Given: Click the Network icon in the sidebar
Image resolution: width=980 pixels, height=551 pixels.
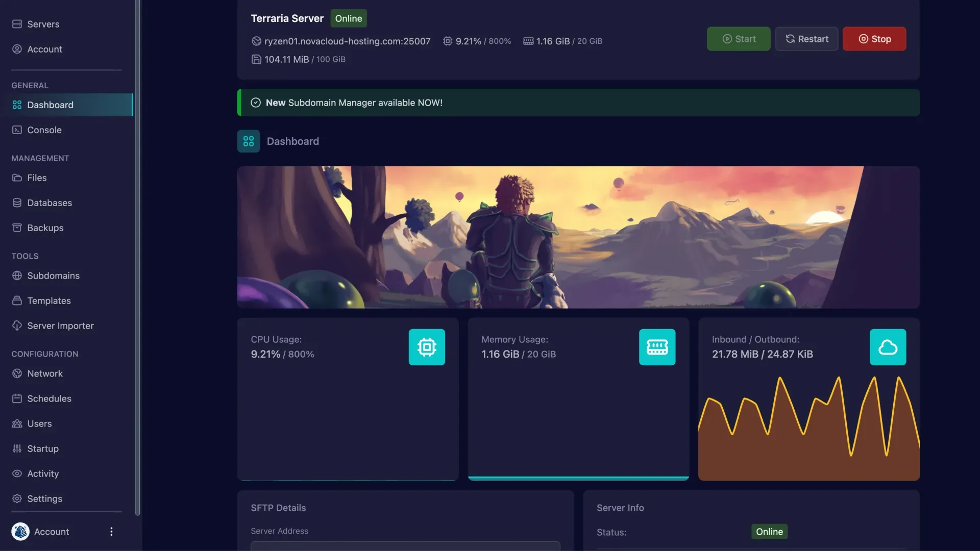Looking at the screenshot, I should [x=17, y=373].
